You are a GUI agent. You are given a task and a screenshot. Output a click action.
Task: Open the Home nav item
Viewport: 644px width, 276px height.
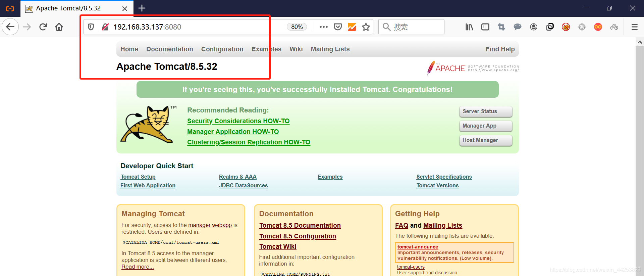coord(129,49)
